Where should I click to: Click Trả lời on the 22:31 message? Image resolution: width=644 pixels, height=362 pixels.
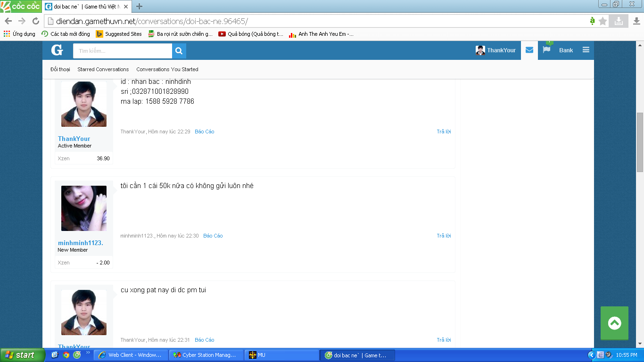(444, 340)
